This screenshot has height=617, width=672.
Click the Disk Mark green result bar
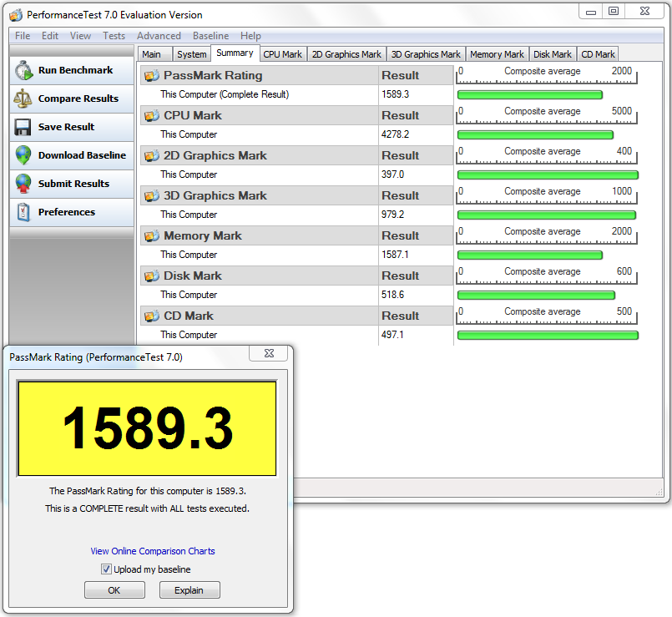point(536,296)
